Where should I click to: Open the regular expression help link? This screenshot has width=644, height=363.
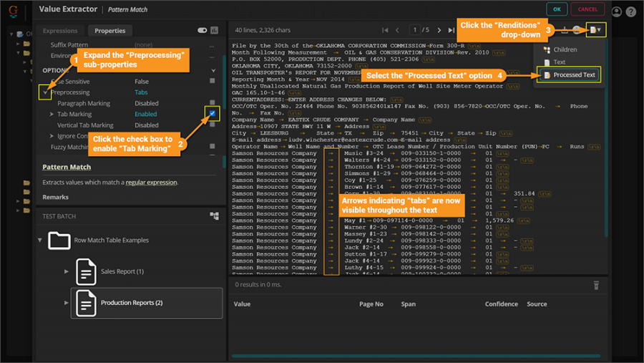(x=151, y=183)
